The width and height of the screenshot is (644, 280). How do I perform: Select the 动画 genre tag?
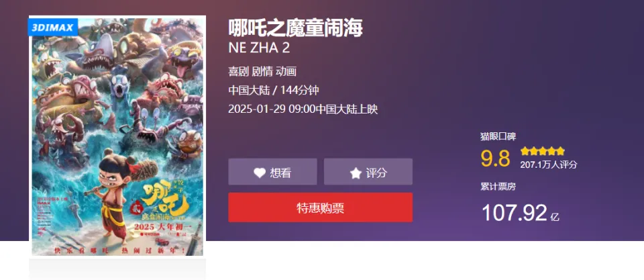coord(286,72)
